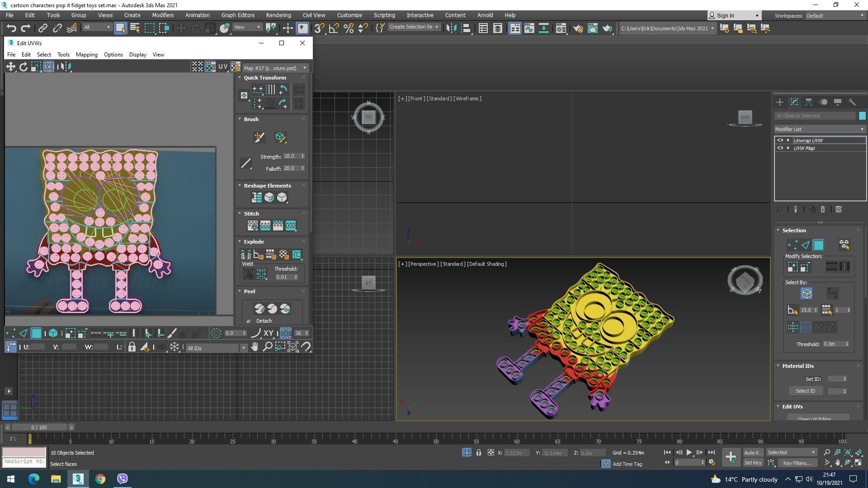Hide the Unwrap UVW modifier with eye icon
This screenshot has height=488, width=868.
[x=780, y=141]
